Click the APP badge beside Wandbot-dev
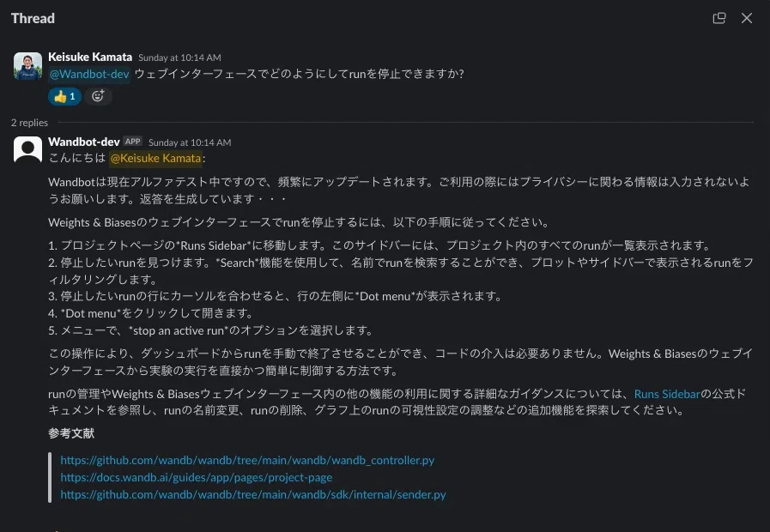The height and width of the screenshot is (532, 770). tap(132, 142)
